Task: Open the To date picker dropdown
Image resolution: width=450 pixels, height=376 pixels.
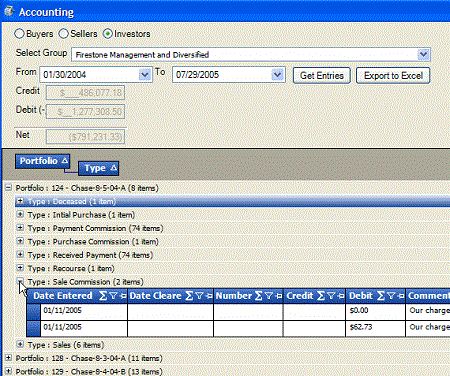Action: pos(277,75)
